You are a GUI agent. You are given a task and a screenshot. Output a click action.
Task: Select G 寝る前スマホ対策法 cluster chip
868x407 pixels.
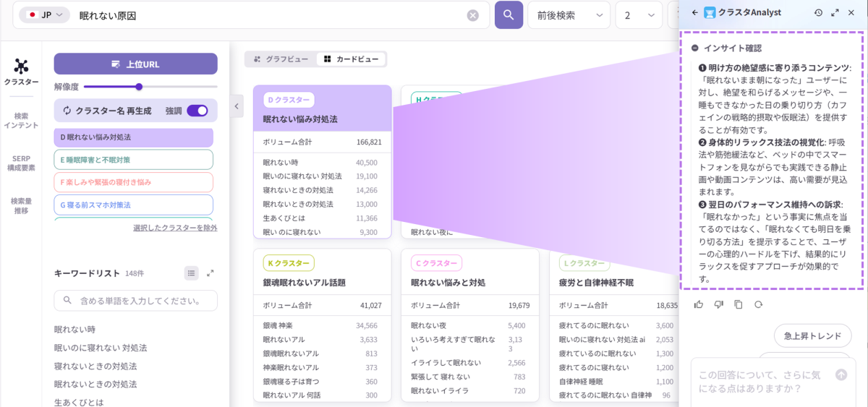tap(134, 205)
